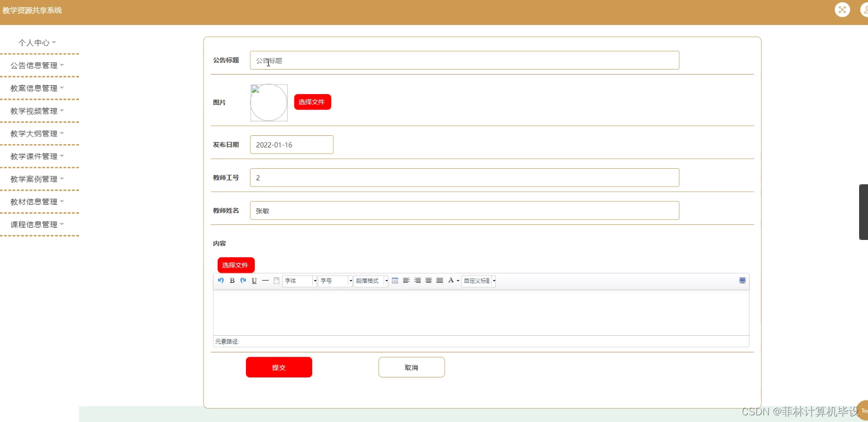868x422 pixels.
Task: Apply bold formatting in the editor toolbar
Action: pyautogui.click(x=232, y=281)
